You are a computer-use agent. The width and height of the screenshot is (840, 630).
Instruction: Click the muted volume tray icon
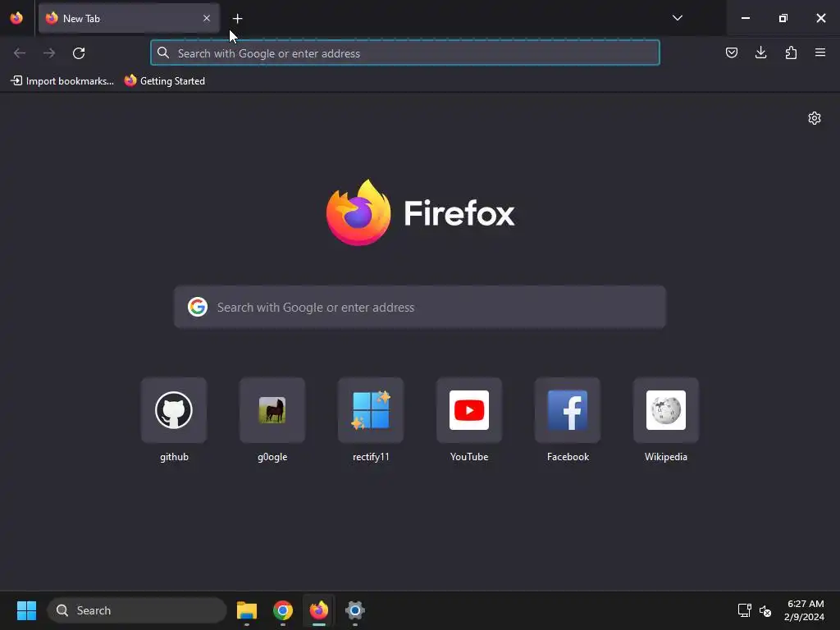[765, 610]
